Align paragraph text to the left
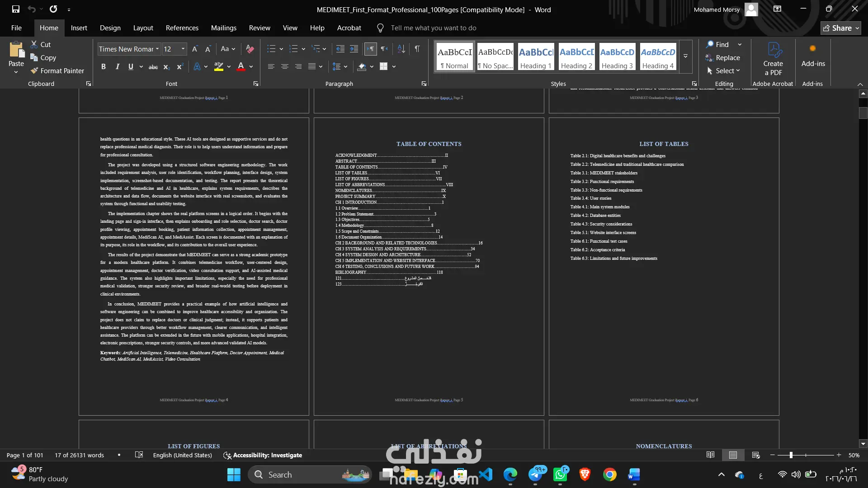868x488 pixels. click(271, 66)
